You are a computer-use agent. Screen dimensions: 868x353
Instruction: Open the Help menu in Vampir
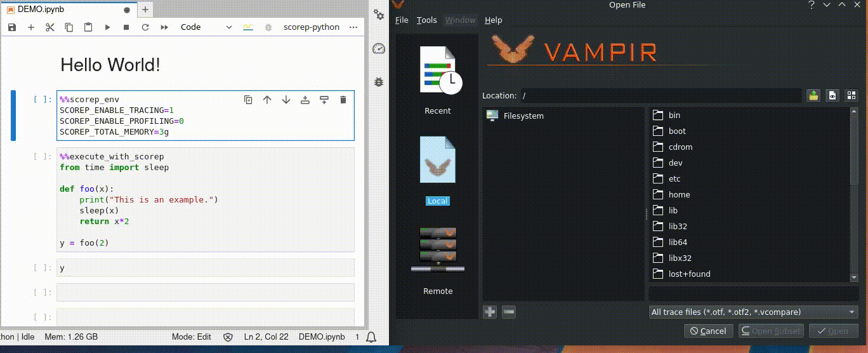tap(494, 20)
